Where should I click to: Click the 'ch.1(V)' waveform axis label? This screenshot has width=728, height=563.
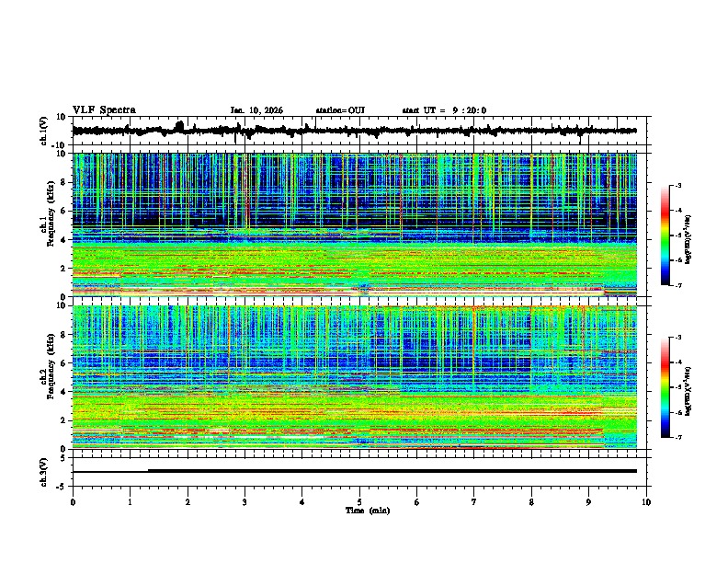(x=44, y=131)
